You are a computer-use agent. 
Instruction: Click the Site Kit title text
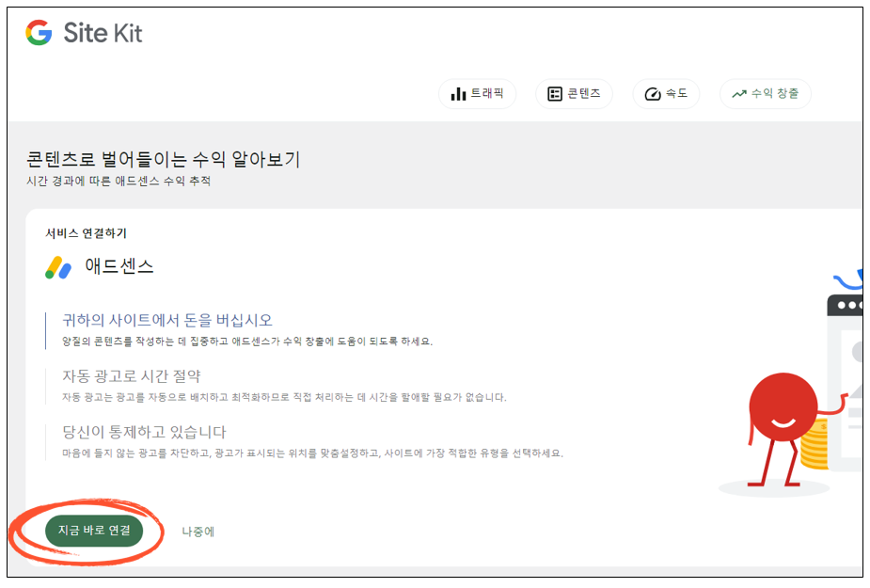click(x=103, y=33)
